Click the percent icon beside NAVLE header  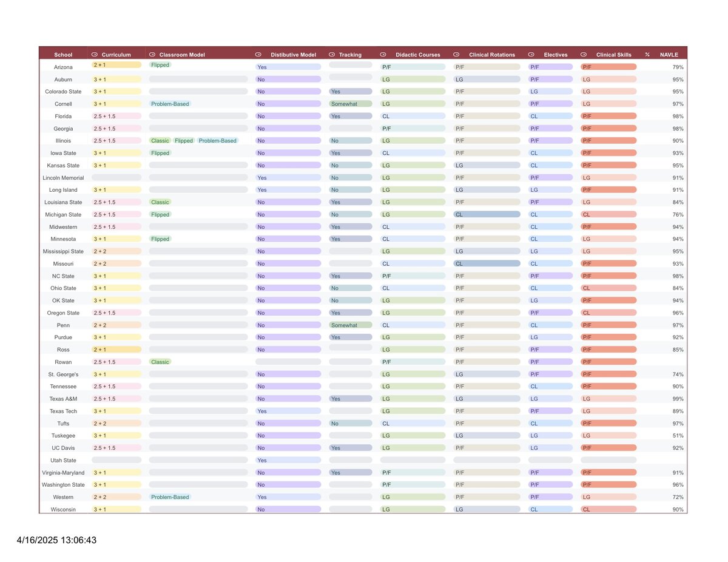pos(647,55)
